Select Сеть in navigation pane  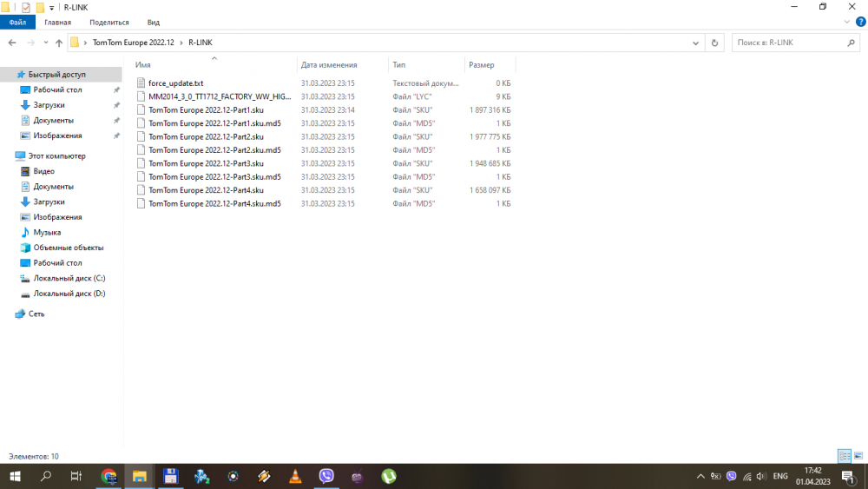(x=36, y=314)
